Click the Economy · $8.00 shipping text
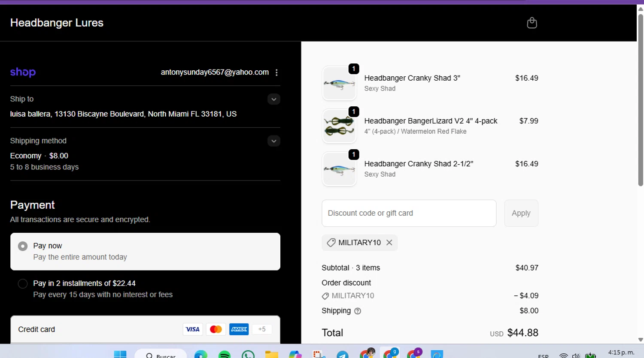Screen dimensions: 644x358 tap(39, 156)
